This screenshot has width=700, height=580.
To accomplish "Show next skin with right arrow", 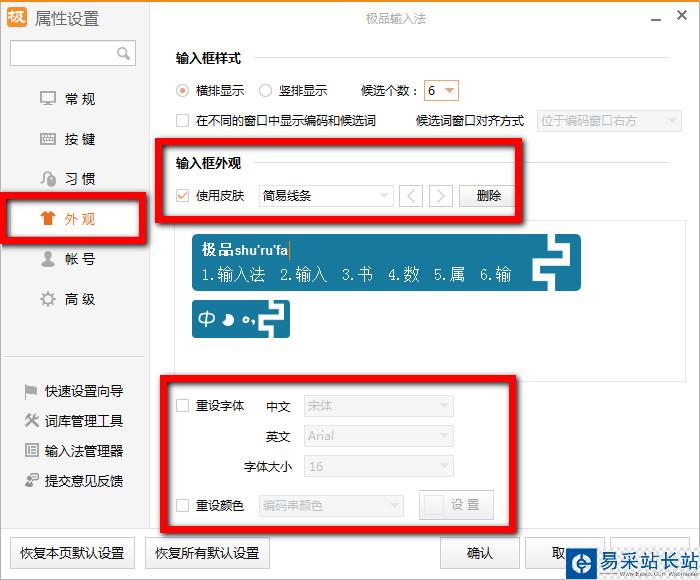I will pos(441,196).
